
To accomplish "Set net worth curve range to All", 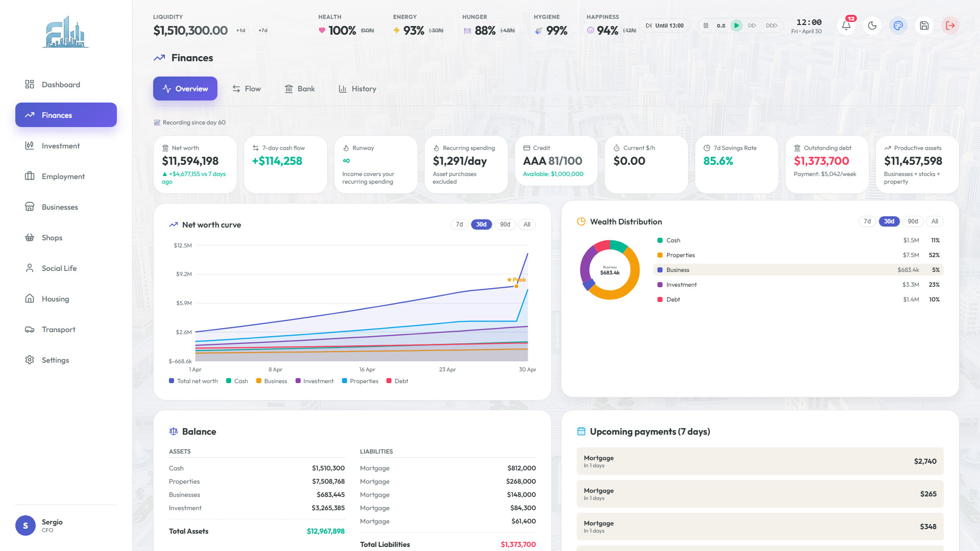I will click(527, 224).
